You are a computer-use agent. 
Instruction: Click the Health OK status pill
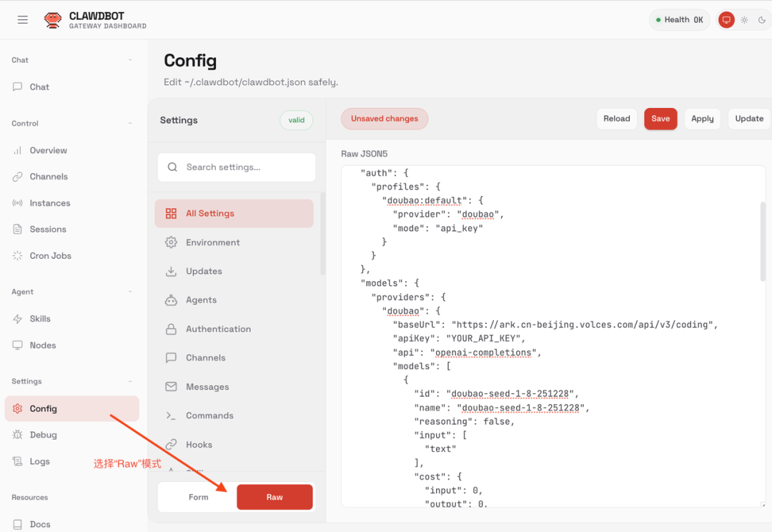(x=680, y=20)
